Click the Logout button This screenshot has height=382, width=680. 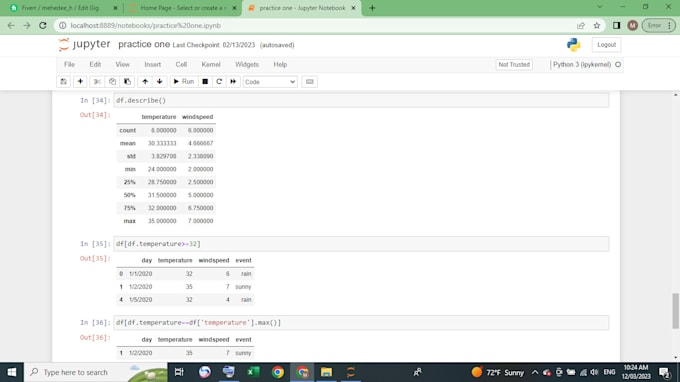click(606, 45)
